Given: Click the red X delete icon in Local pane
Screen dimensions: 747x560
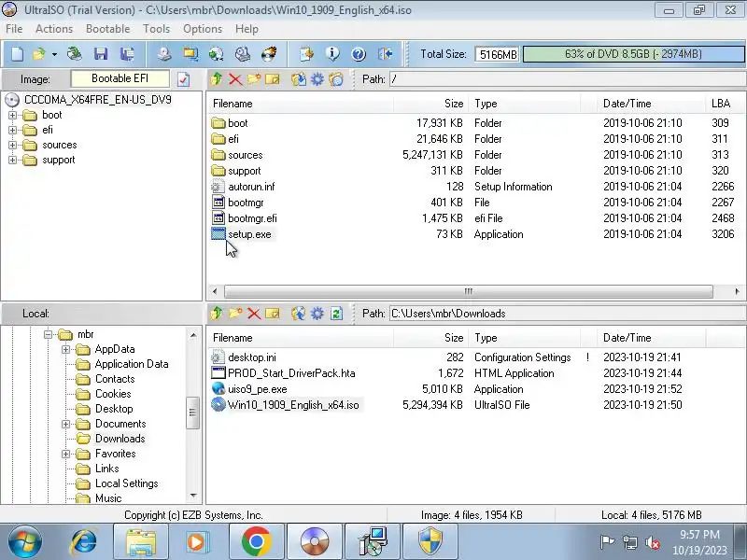Looking at the screenshot, I should (x=254, y=314).
